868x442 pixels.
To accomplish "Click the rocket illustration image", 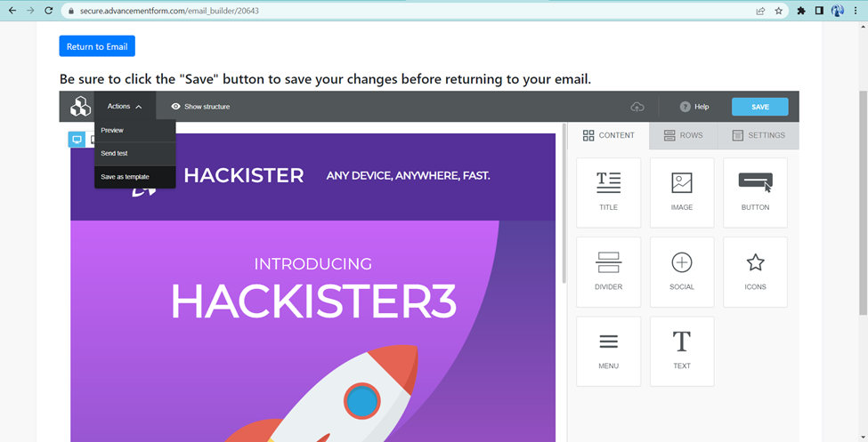I will tap(321, 394).
